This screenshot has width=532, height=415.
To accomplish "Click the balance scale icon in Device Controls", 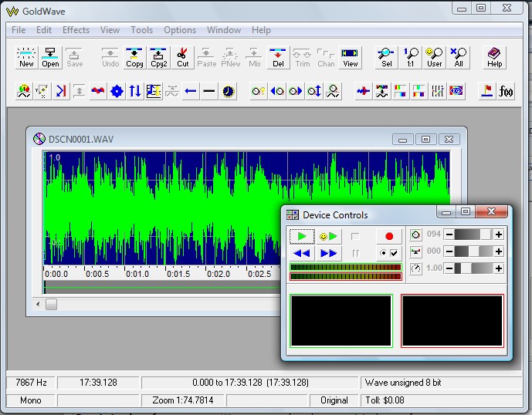I will tap(415, 251).
